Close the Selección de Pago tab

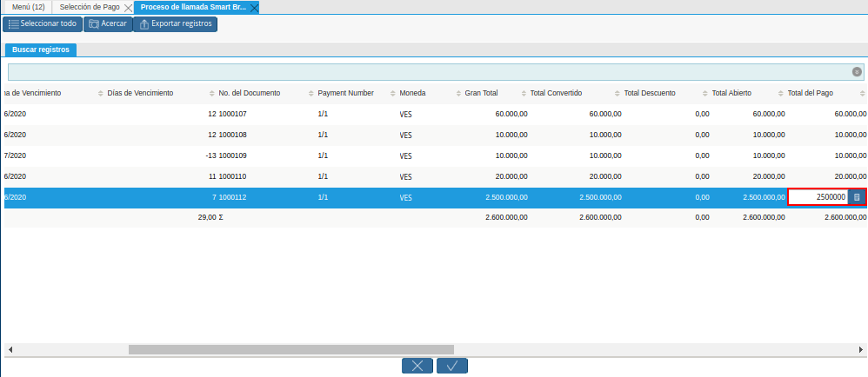(127, 7)
